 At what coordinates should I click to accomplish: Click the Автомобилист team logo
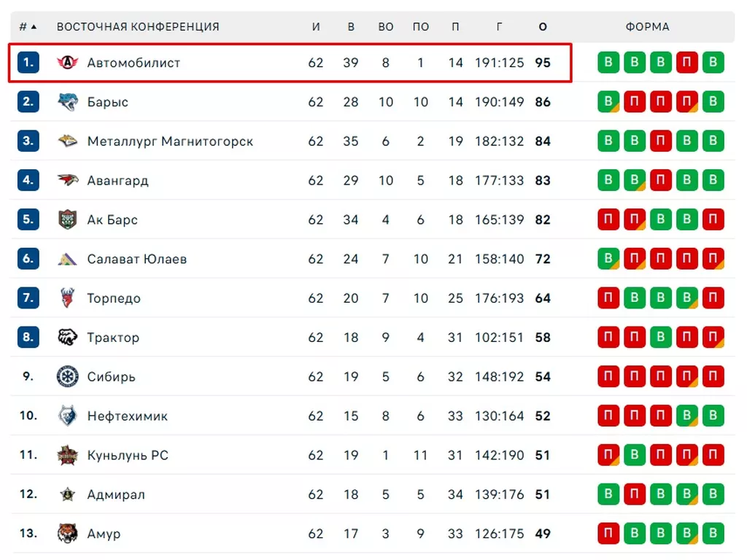(68, 63)
